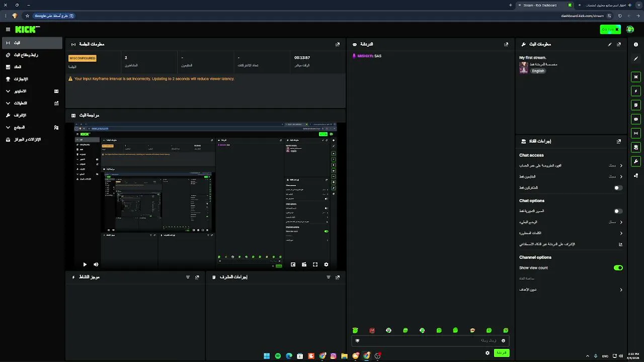The width and height of the screenshot is (644, 362).
Task: Open the الوضع البطيء setting
Action: pyautogui.click(x=571, y=222)
